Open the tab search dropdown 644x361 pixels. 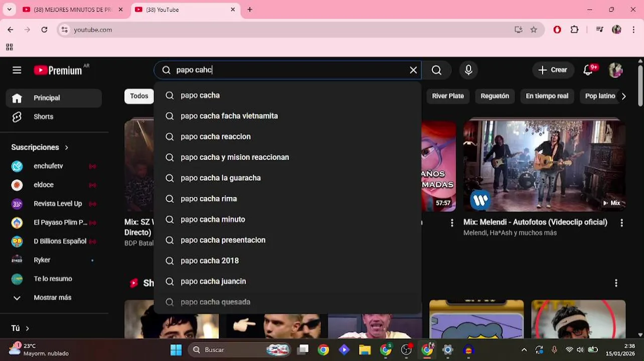(9, 10)
